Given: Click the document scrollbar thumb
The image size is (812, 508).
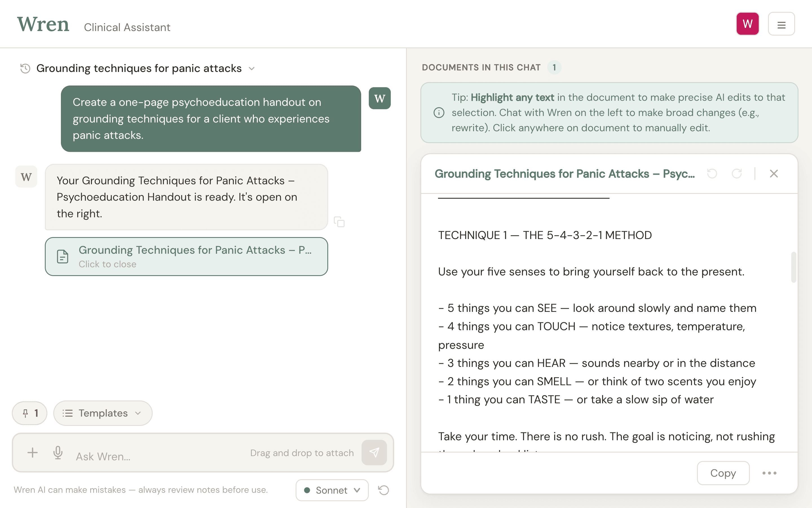Looking at the screenshot, I should 794,267.
